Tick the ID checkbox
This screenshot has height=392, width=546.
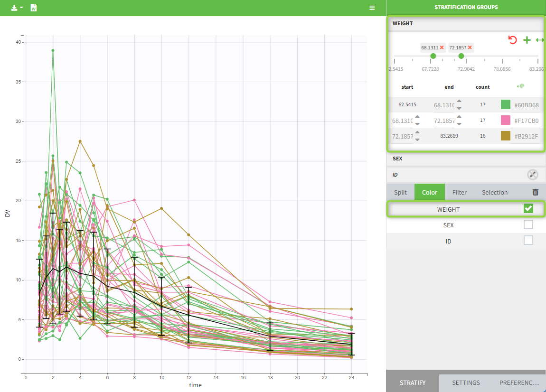tap(528, 241)
